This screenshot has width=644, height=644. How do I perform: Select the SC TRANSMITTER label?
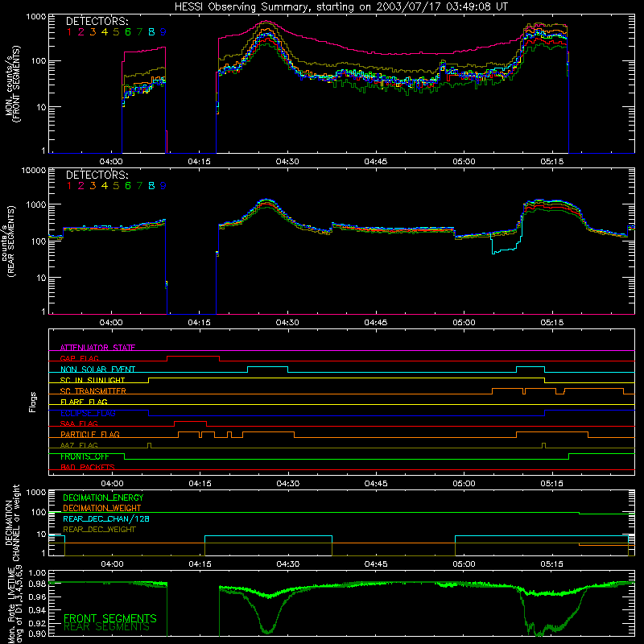[x=93, y=391]
